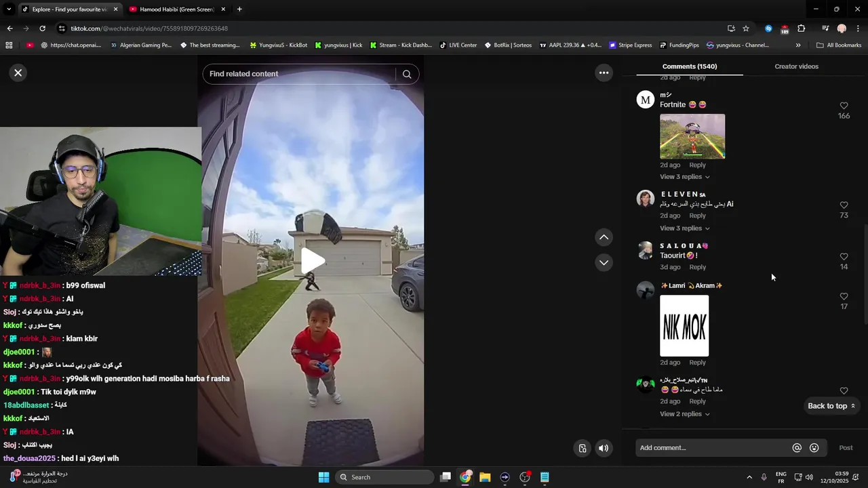
Task: Open the Notepad icon on taskbar
Action: coord(545,477)
